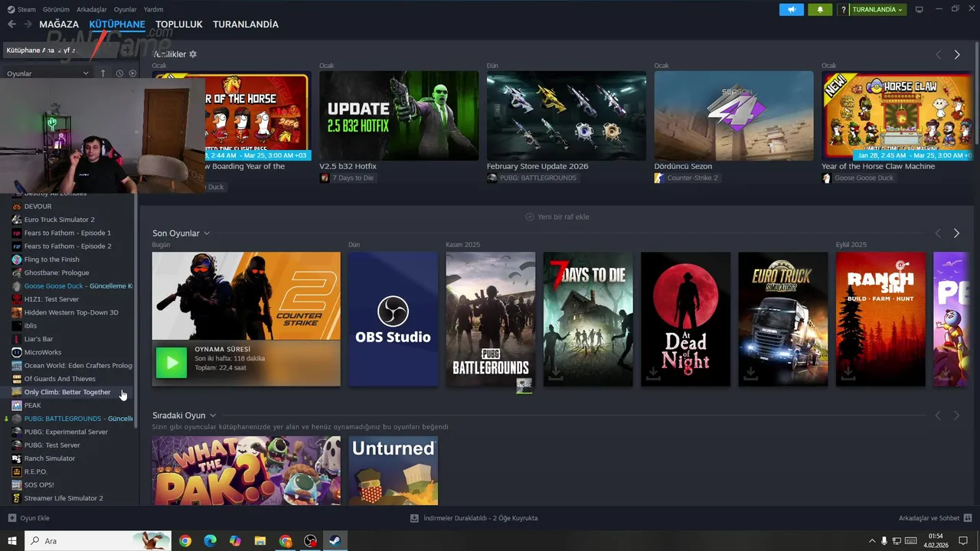Screen dimensions: 980x551
Task: Click Oyun Ekle button
Action: [28, 518]
